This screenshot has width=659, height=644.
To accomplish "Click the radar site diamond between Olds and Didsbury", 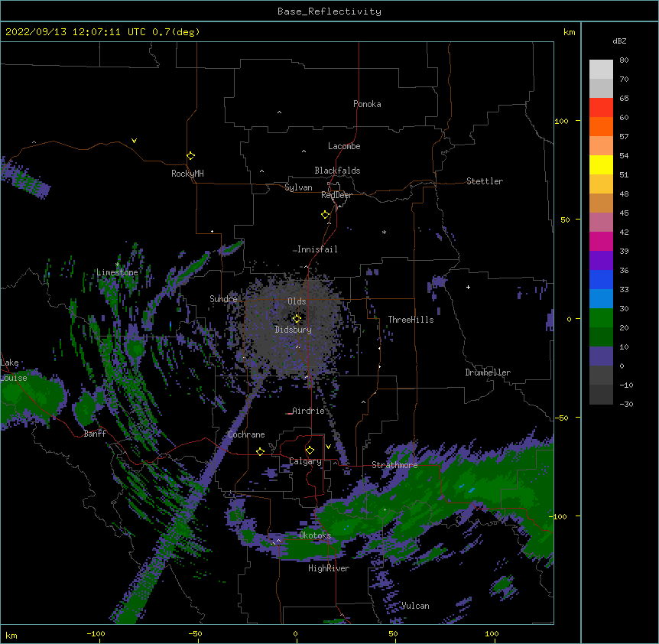I will (x=297, y=319).
